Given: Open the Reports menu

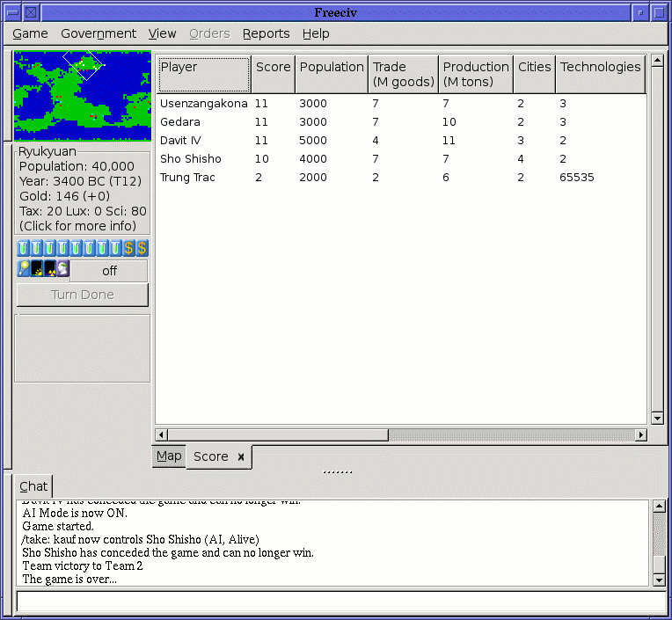Looking at the screenshot, I should (x=267, y=33).
